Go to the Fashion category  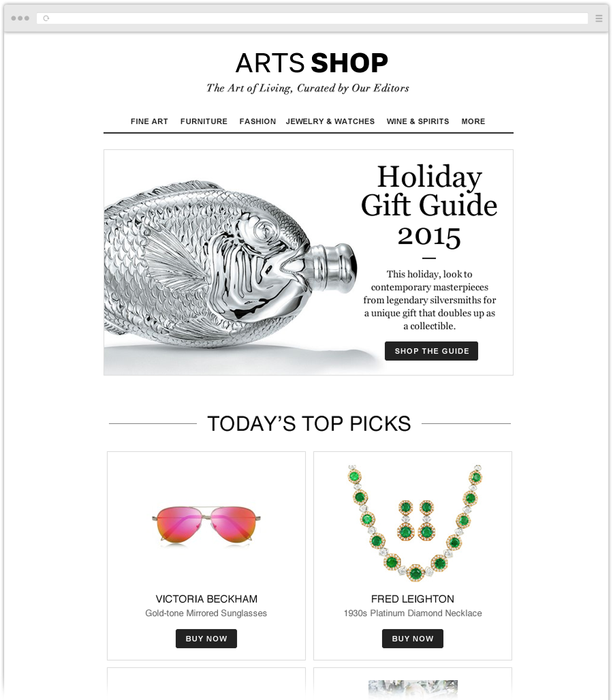(257, 121)
